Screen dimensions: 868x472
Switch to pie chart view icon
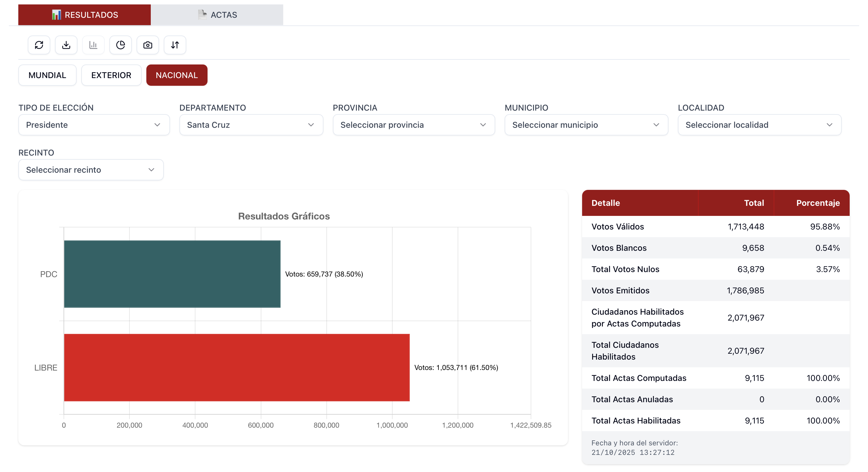tap(120, 45)
